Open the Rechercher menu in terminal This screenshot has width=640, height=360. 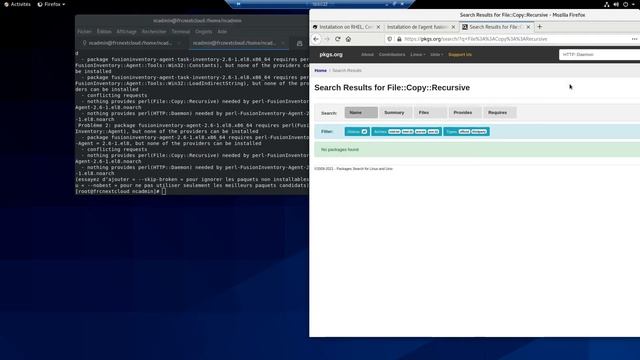154,31
